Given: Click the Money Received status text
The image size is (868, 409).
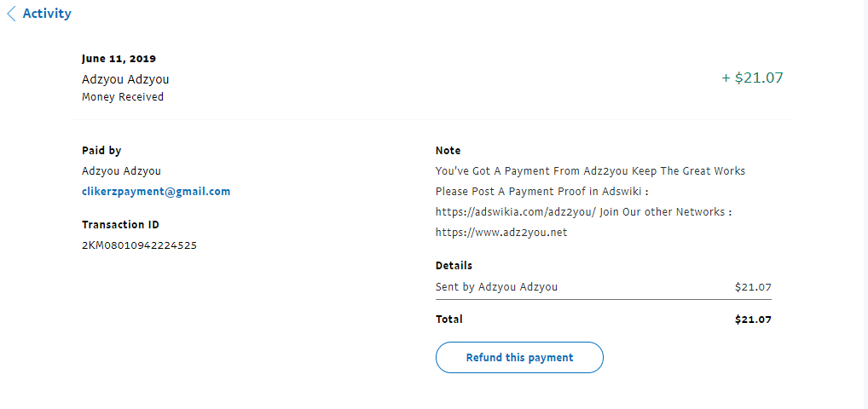Looking at the screenshot, I should [x=123, y=97].
